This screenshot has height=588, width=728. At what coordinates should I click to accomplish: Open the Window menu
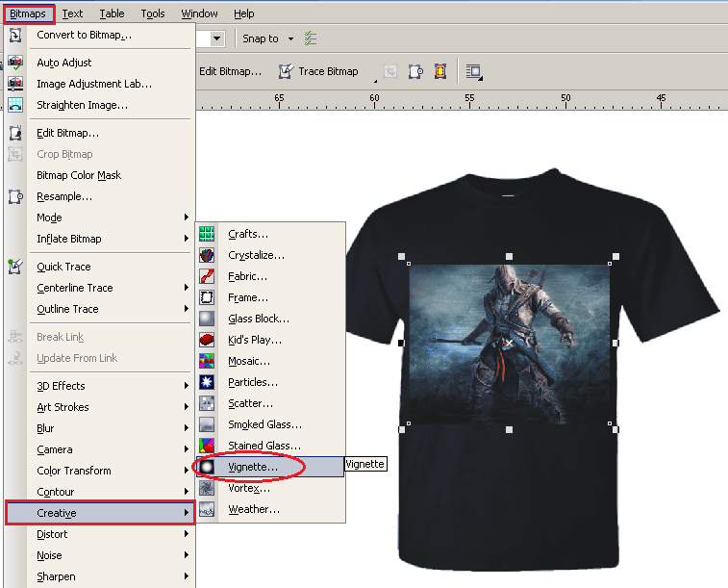pyautogui.click(x=199, y=13)
